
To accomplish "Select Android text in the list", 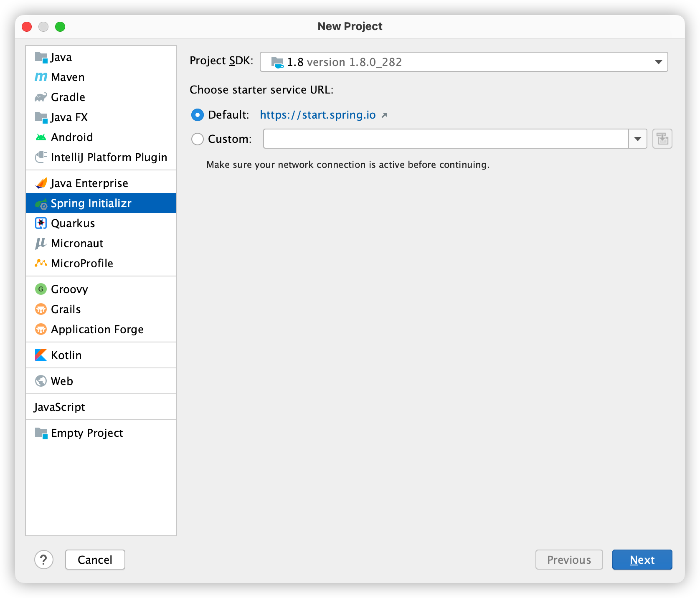I will click(x=72, y=137).
